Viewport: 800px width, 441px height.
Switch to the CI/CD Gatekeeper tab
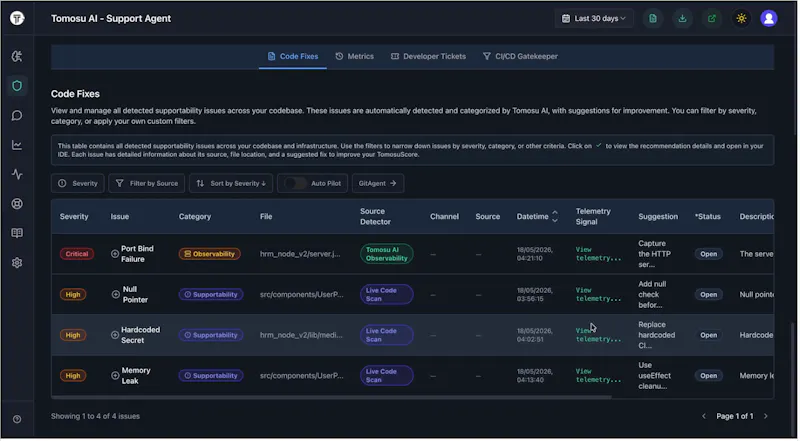coord(520,56)
